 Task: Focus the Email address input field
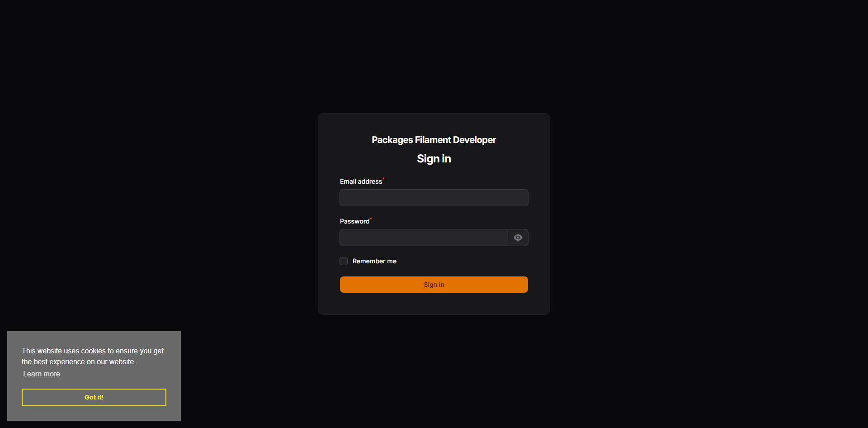[x=434, y=198]
